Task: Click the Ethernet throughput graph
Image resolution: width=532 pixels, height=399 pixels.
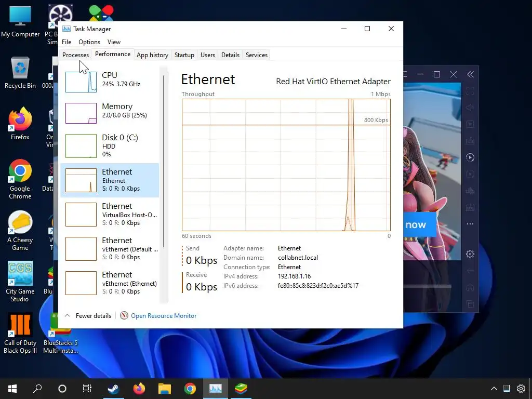Action: (286, 165)
